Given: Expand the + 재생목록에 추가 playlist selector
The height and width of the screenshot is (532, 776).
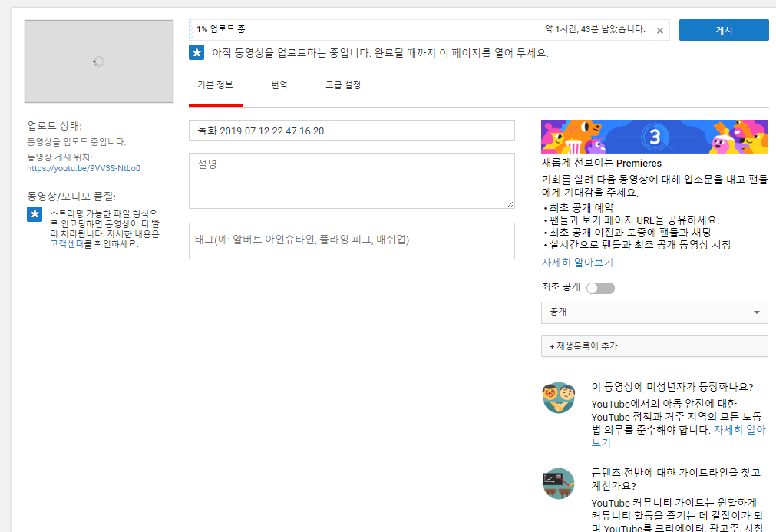Looking at the screenshot, I should (654, 346).
